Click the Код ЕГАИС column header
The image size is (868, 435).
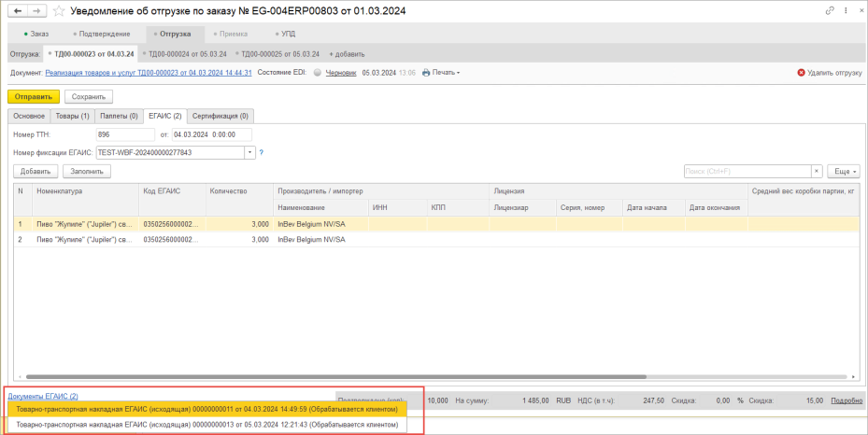pyautogui.click(x=172, y=199)
